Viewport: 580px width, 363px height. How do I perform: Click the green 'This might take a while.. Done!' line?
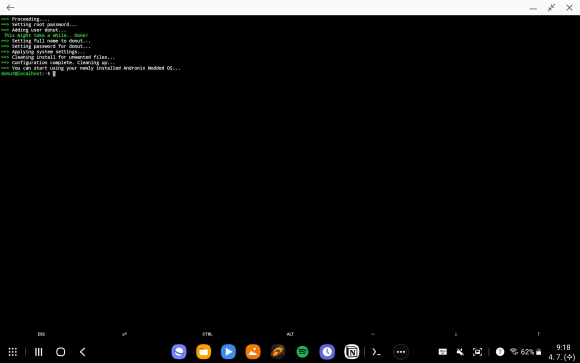pos(46,36)
